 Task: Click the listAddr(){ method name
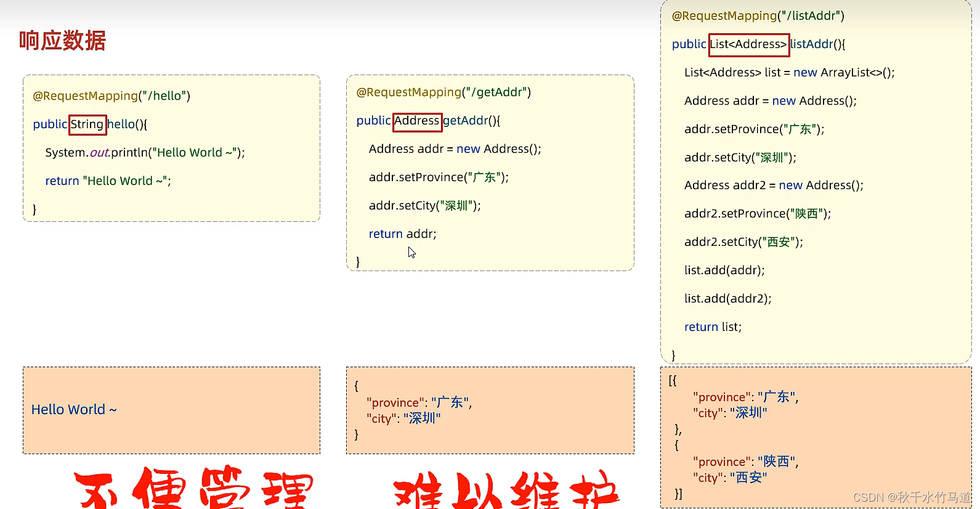point(817,44)
